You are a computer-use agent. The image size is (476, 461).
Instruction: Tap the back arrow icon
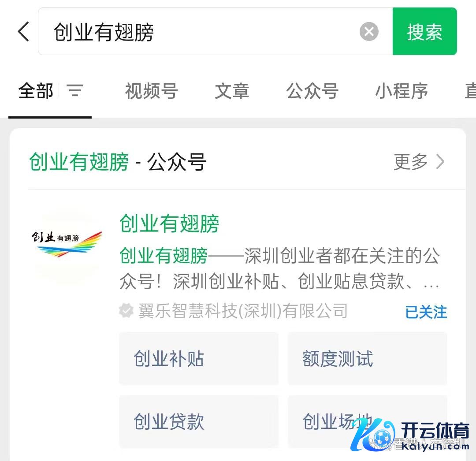(23, 31)
